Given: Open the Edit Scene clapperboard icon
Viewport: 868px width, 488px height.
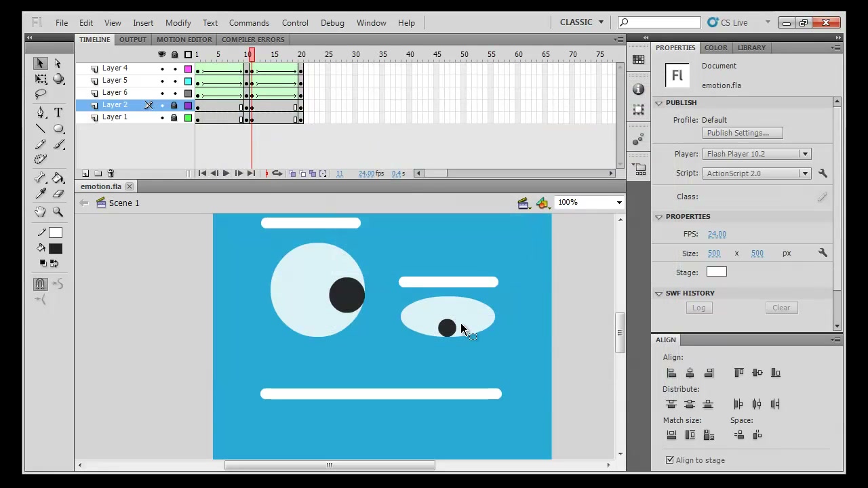Looking at the screenshot, I should [523, 203].
